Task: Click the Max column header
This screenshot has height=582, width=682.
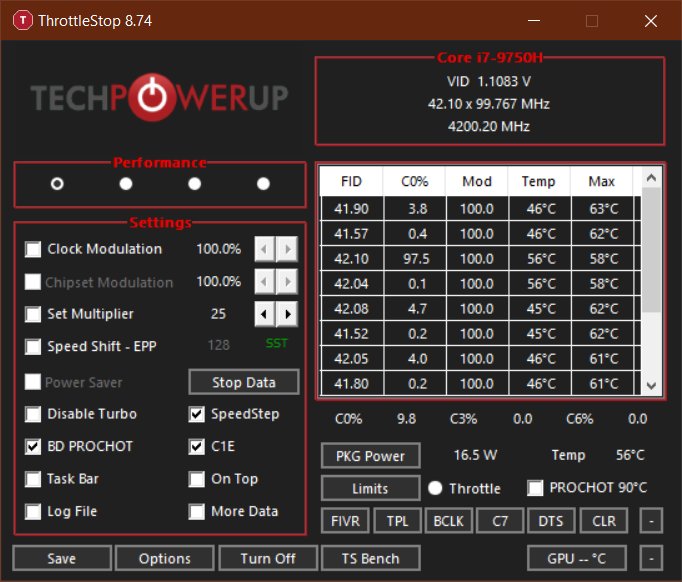Action: point(602,181)
